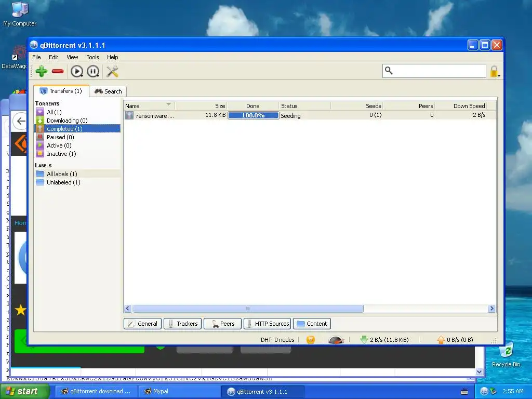The height and width of the screenshot is (399, 532).
Task: Open the General properties button
Action: [142, 324]
